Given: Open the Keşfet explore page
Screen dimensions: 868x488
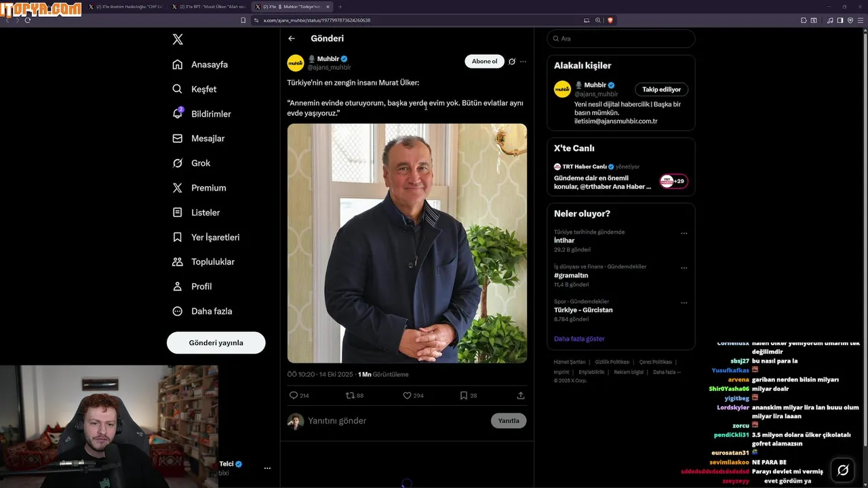Looking at the screenshot, I should (x=195, y=89).
